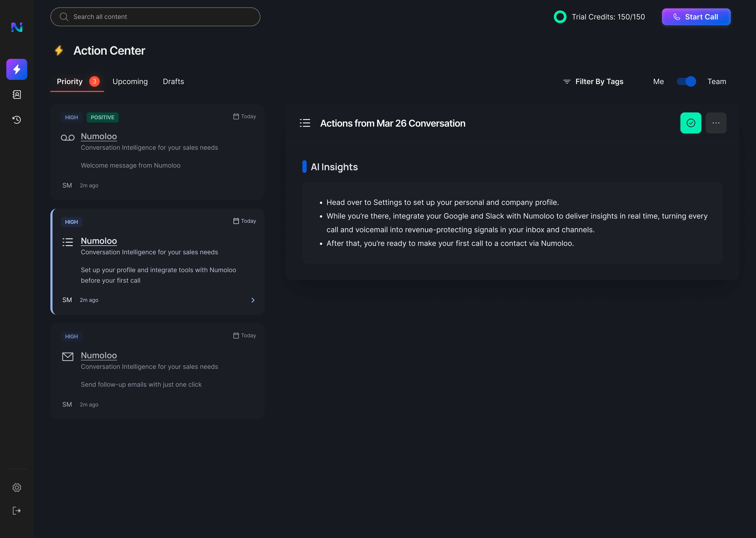Click the Numoloo logo in sidebar

click(17, 27)
